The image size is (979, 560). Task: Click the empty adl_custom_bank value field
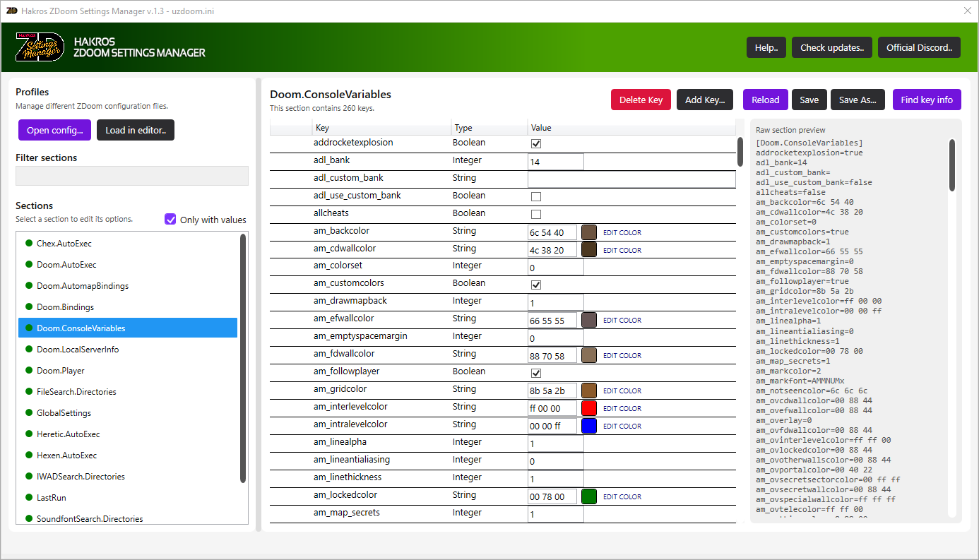pyautogui.click(x=631, y=179)
